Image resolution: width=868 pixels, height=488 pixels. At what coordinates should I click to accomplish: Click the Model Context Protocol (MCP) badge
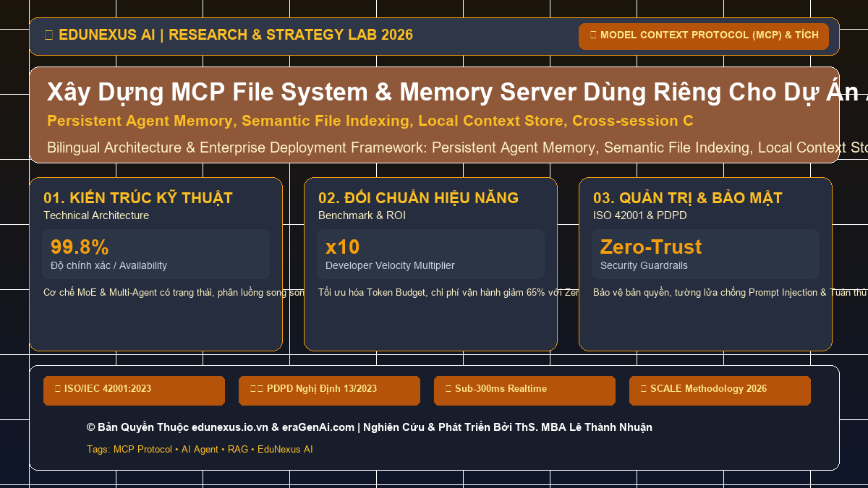click(704, 36)
